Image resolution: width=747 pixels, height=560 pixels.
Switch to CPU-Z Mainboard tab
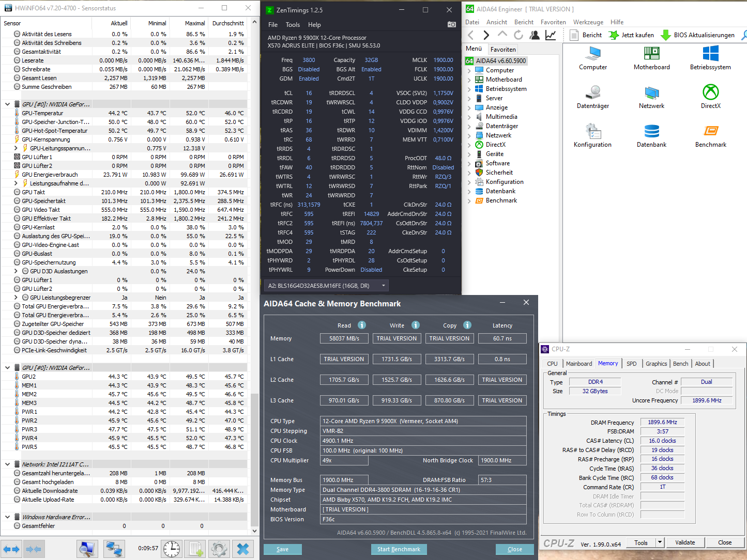[x=579, y=364]
